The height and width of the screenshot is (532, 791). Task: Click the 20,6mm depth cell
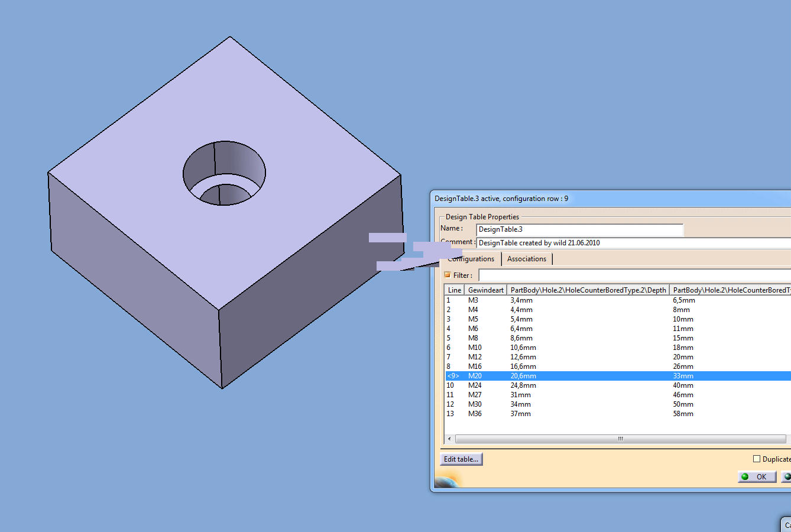pyautogui.click(x=523, y=376)
